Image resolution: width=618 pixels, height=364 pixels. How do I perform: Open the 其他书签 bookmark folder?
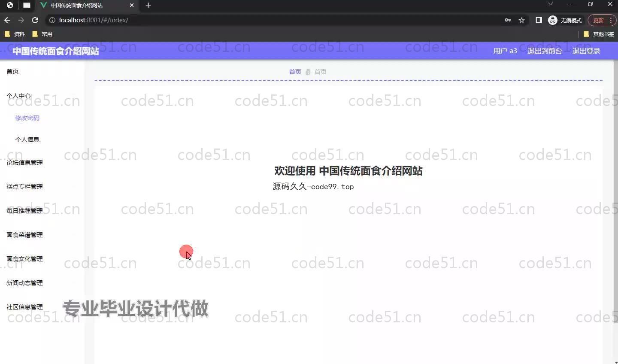[x=599, y=34]
